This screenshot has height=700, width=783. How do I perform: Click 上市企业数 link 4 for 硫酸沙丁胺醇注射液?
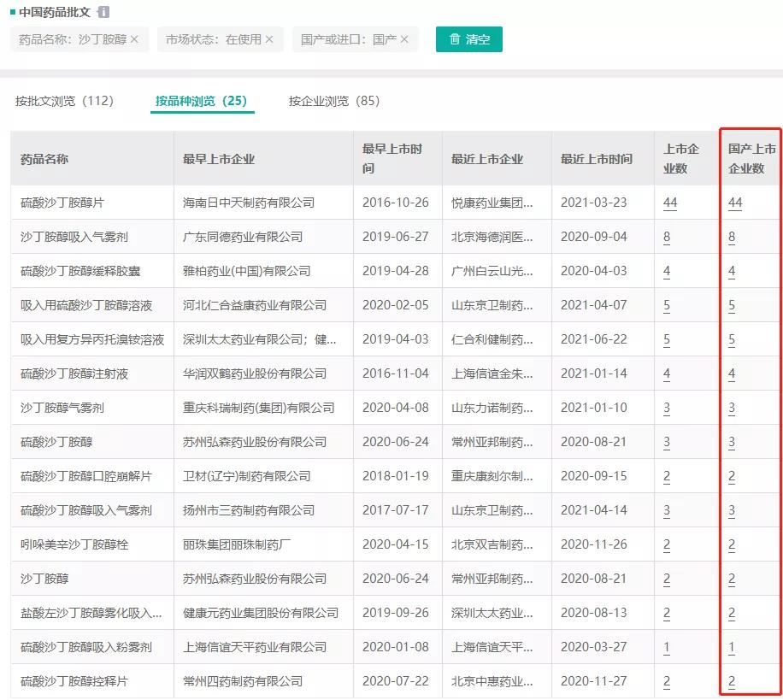(667, 374)
